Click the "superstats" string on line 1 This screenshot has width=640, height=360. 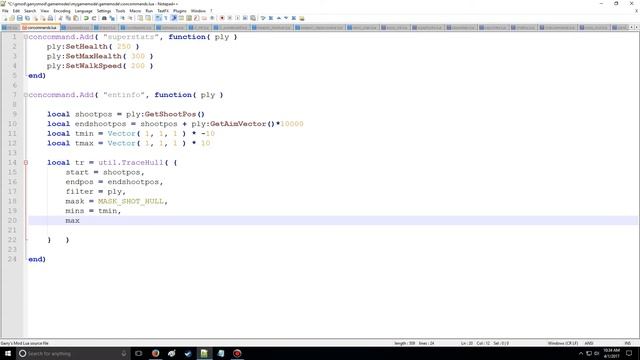click(131, 37)
